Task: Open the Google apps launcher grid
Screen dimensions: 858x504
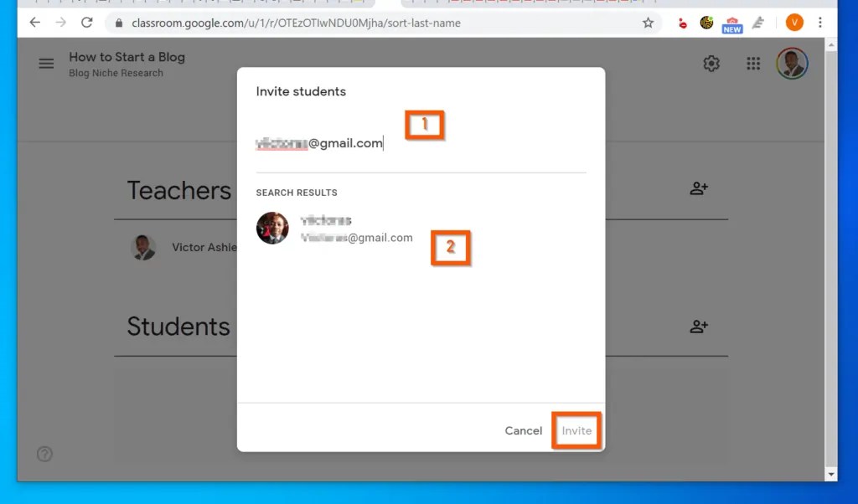Action: tap(752, 63)
